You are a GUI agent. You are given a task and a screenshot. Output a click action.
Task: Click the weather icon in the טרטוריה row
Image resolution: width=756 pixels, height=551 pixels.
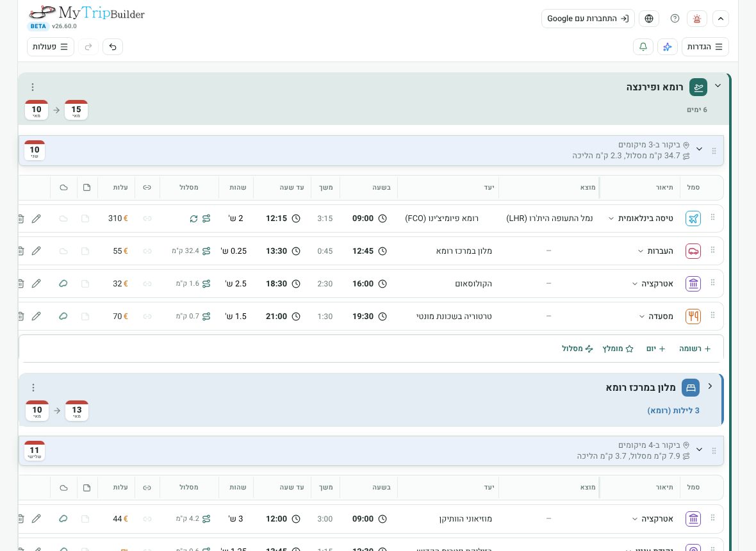pos(63,317)
